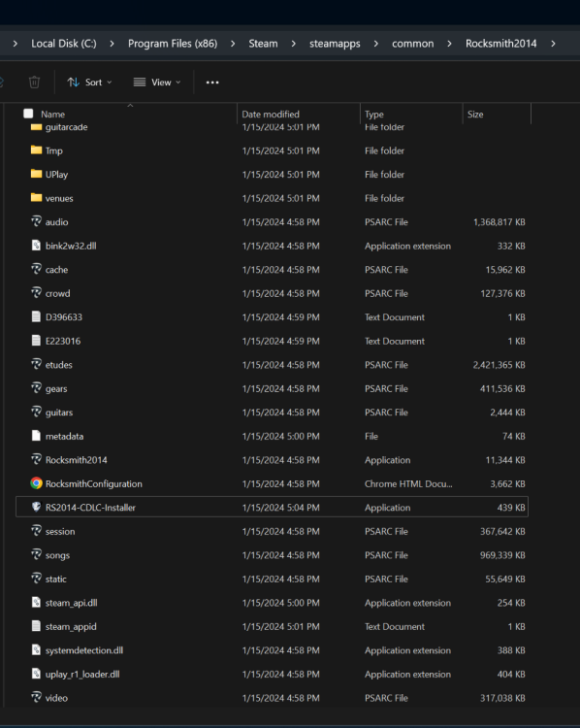Image resolution: width=580 pixels, height=728 pixels.
Task: Click the songs PSARC file icon
Action: pos(36,554)
